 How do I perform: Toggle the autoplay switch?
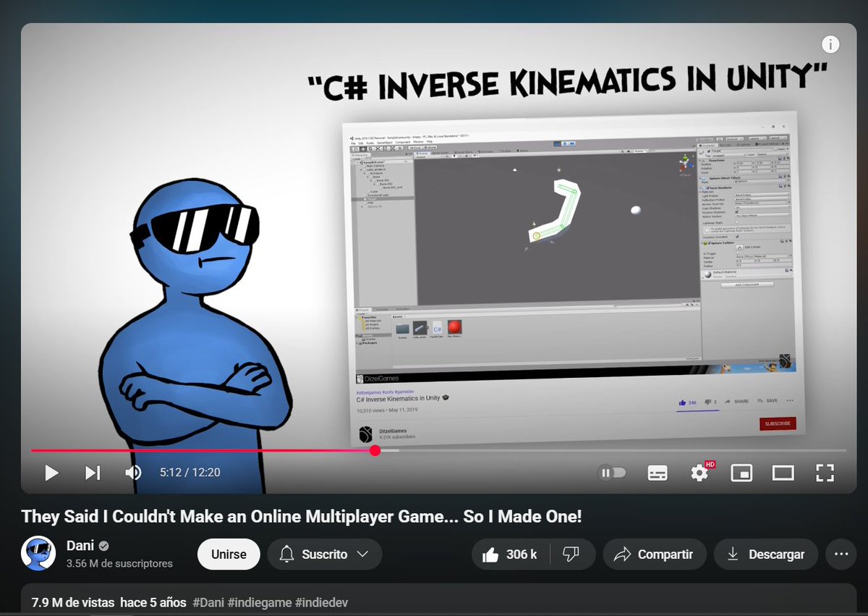612,473
